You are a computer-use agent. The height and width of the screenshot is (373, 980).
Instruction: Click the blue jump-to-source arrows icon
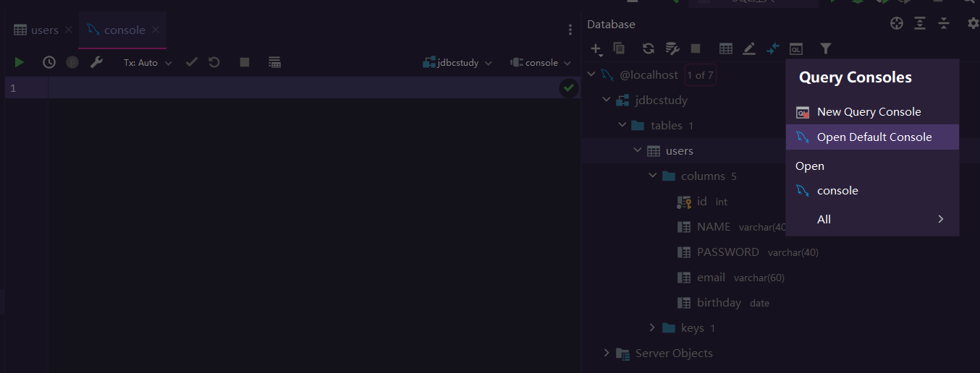click(773, 48)
